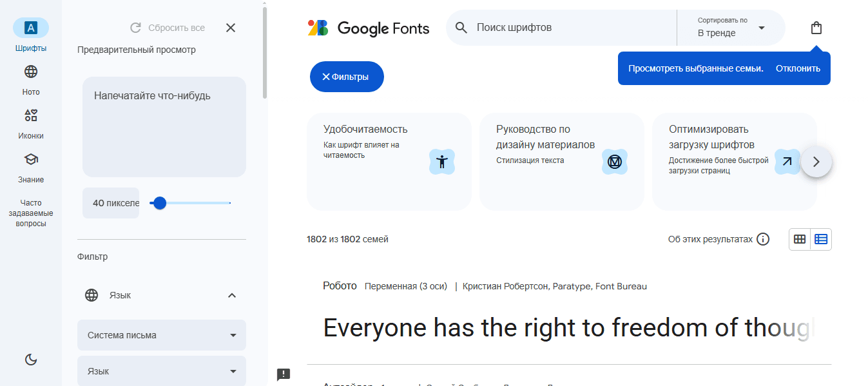Open the Система письма dropdown
868x386 pixels.
(x=162, y=335)
